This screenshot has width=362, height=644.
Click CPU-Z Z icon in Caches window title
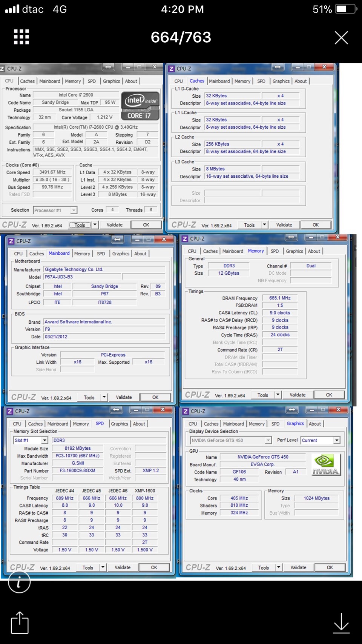point(172,69)
